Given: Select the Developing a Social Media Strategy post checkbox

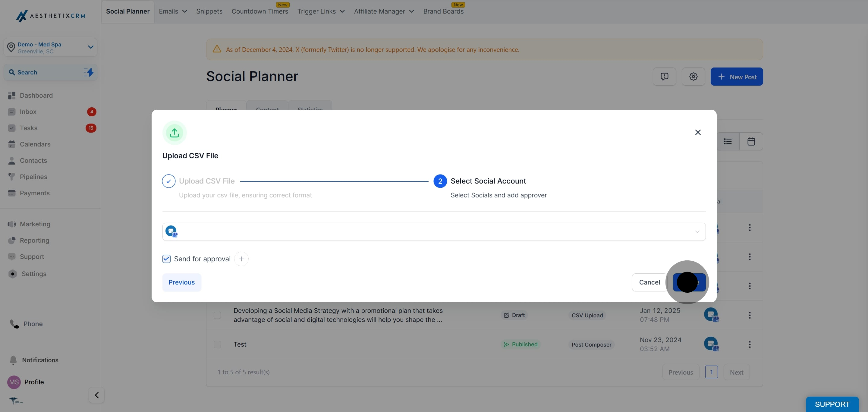Looking at the screenshot, I should (217, 315).
